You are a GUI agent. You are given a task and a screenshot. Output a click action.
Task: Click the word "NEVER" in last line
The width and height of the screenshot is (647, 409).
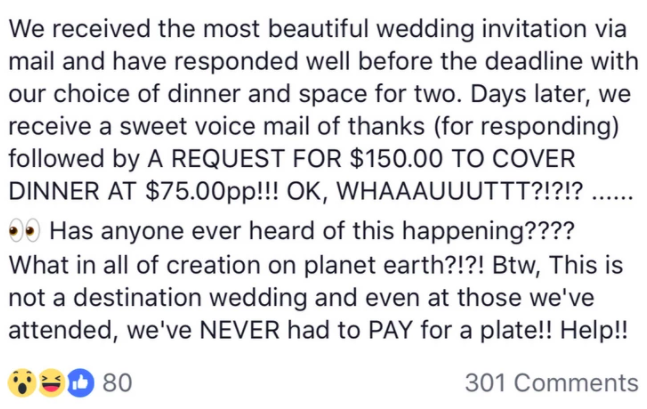[x=240, y=330]
